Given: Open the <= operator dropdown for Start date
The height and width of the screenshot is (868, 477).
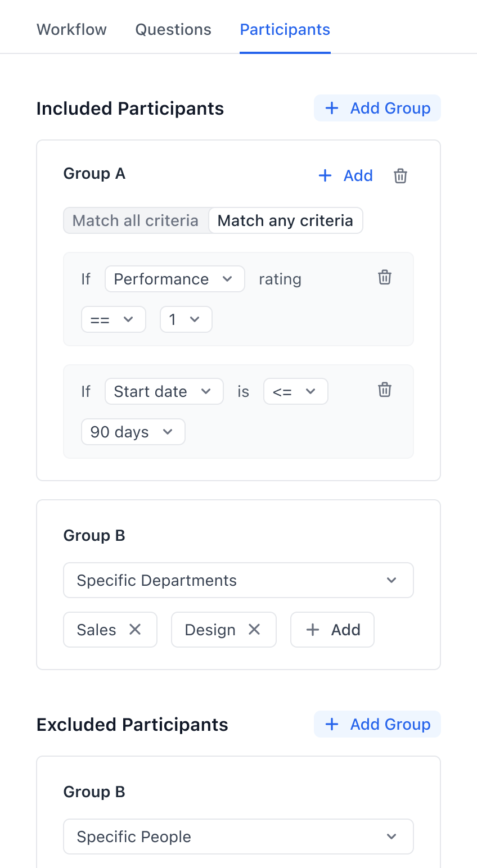Looking at the screenshot, I should (295, 391).
